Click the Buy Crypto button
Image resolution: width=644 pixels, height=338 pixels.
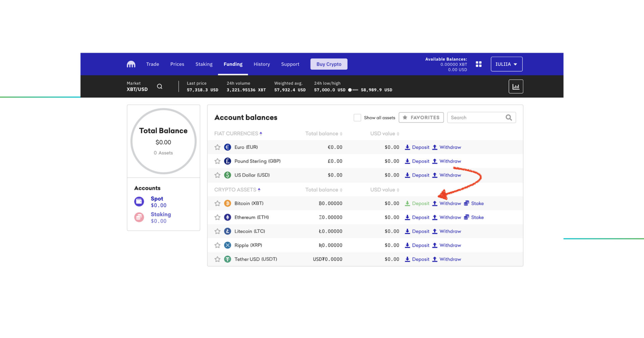(x=329, y=64)
